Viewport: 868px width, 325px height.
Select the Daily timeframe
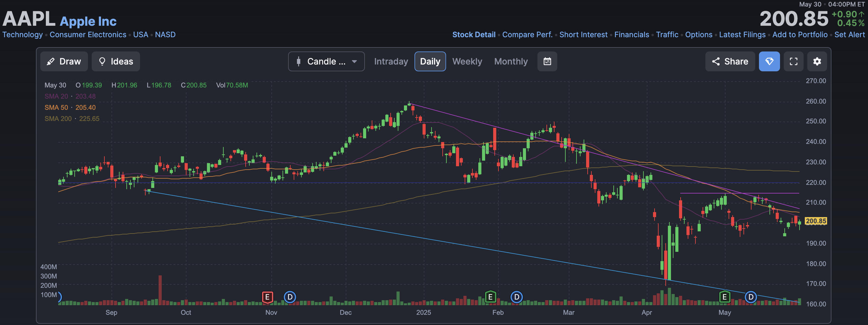[x=430, y=61]
